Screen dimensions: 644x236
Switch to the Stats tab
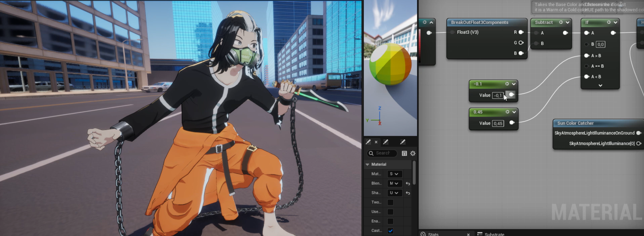433,234
